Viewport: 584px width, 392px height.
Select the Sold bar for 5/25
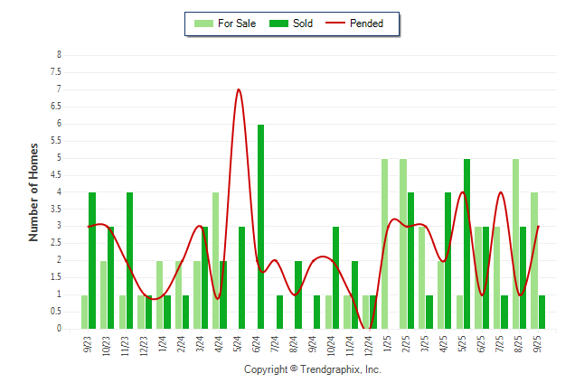(466, 244)
